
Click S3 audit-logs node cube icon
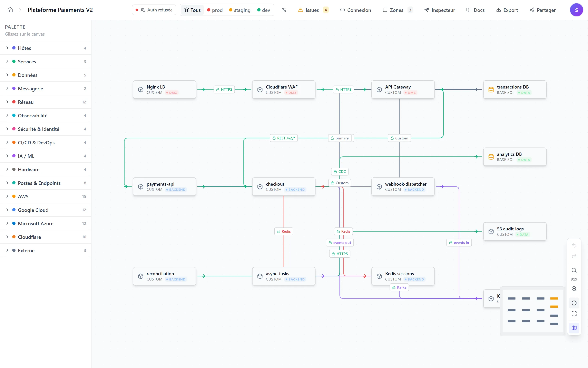pos(491,231)
